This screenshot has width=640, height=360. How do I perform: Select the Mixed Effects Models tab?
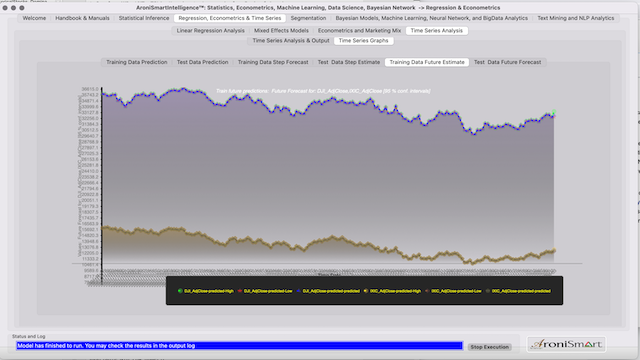(281, 31)
